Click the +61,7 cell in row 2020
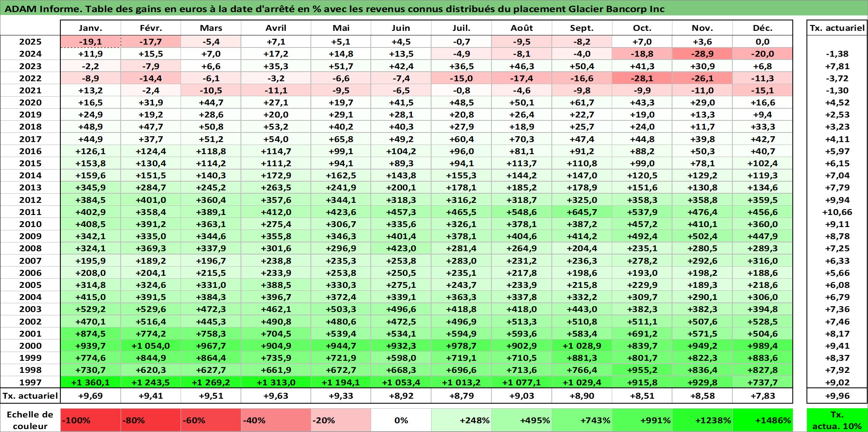 (582, 102)
